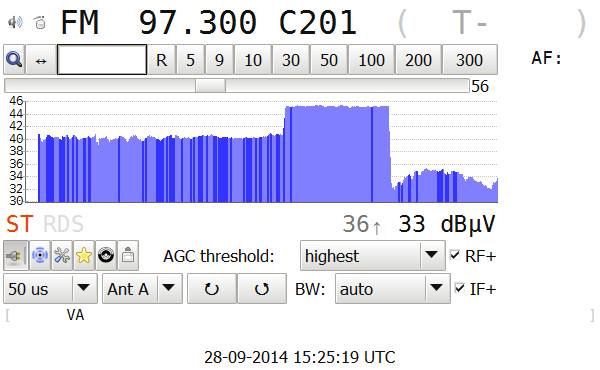Open the Ant A antenna dropdown

(142, 289)
